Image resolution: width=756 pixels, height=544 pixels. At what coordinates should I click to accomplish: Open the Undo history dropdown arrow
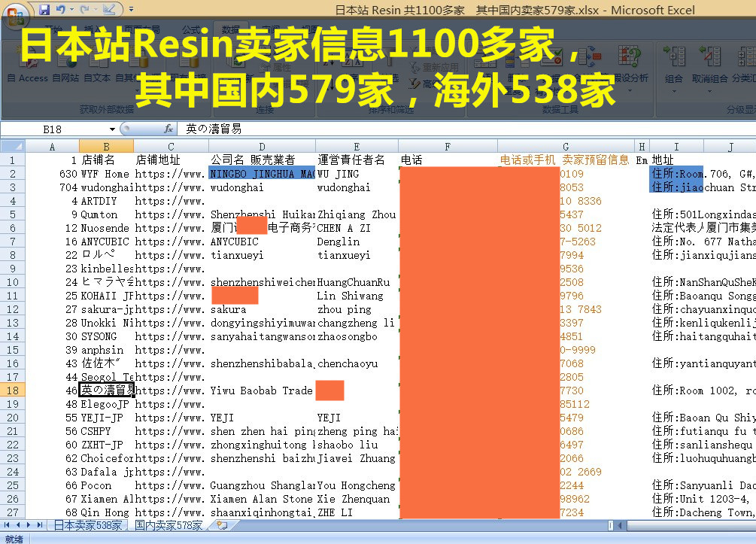71,10
